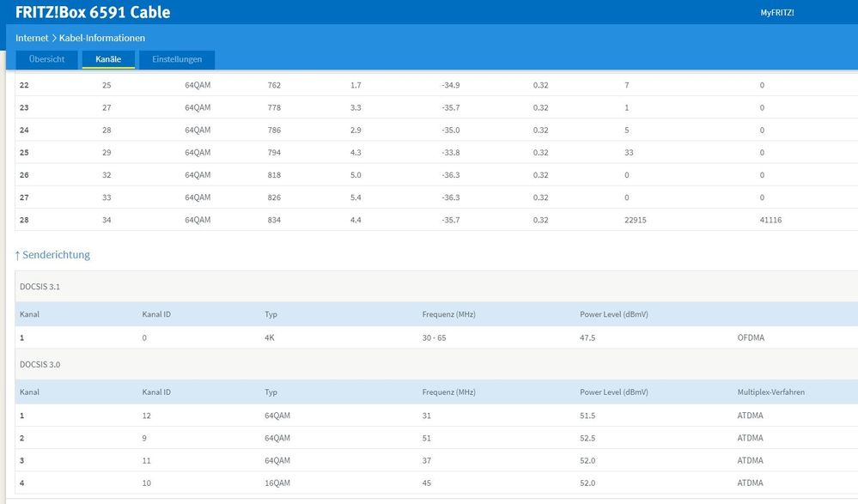Click the 47.5 power level value
The image size is (858, 504).
click(x=587, y=337)
